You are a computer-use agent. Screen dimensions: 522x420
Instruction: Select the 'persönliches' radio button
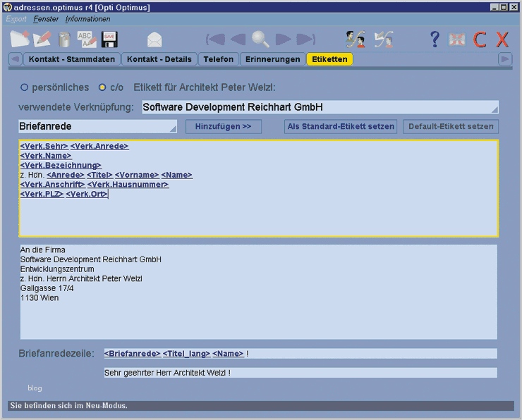(x=24, y=88)
